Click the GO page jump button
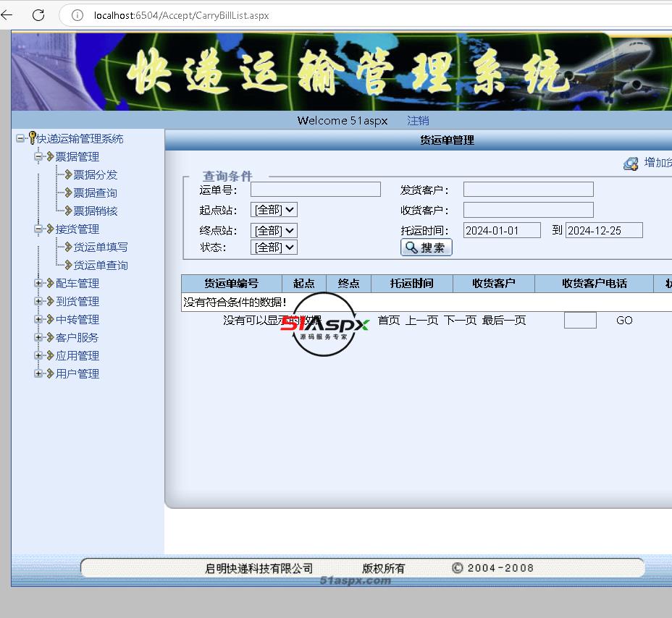The height and width of the screenshot is (618, 672). pyautogui.click(x=624, y=321)
